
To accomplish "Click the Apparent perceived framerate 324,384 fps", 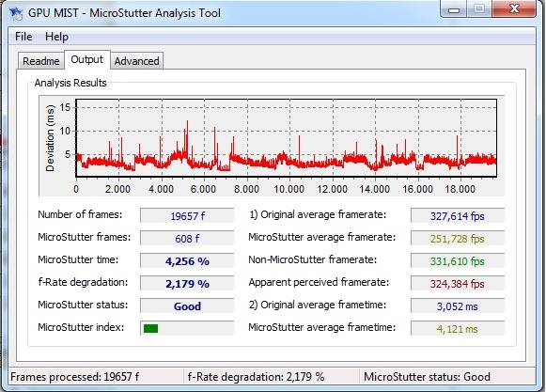I will pyautogui.click(x=458, y=284).
